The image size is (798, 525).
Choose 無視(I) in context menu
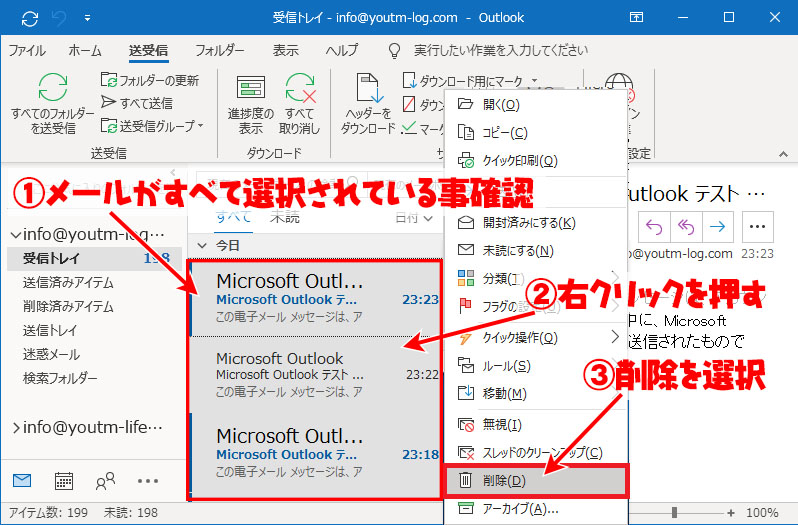tap(535, 424)
